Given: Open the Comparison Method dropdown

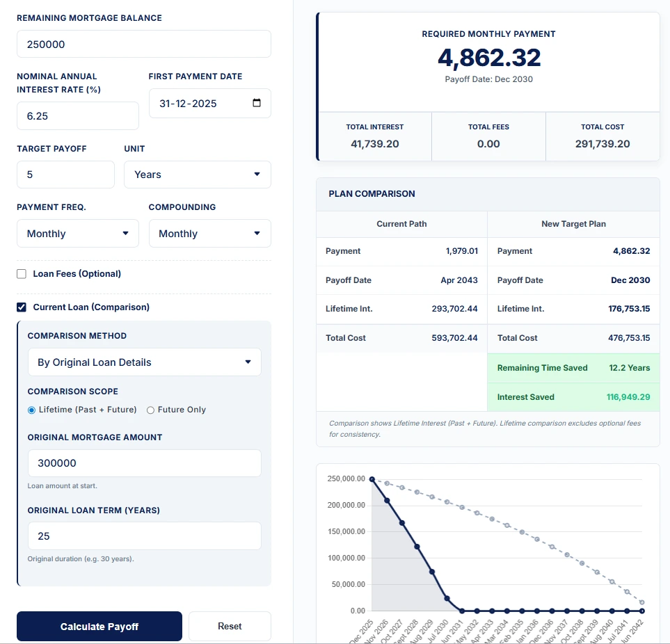Looking at the screenshot, I should [x=144, y=362].
